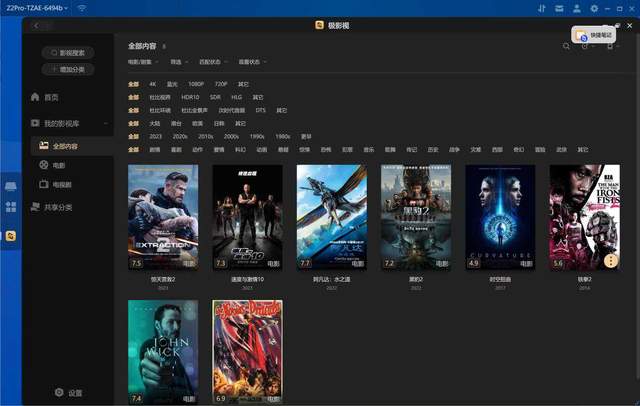Filter by HDR10 format
The width and height of the screenshot is (640, 406).
coord(190,97)
